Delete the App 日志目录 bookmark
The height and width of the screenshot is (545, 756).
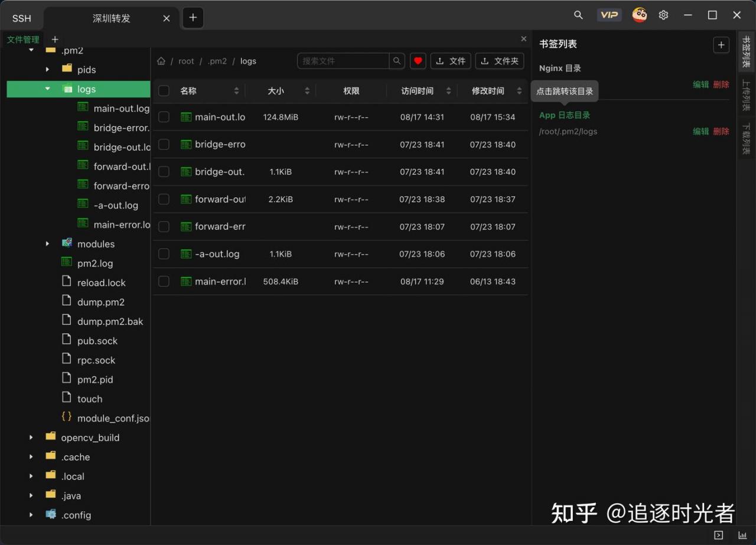coord(721,131)
